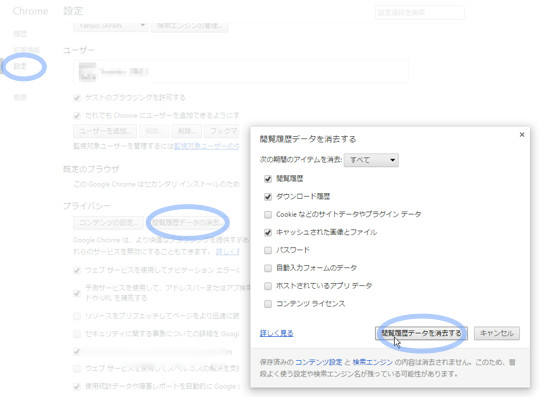Select the last item in left sidebar
540x397 pixels.
click(20, 97)
